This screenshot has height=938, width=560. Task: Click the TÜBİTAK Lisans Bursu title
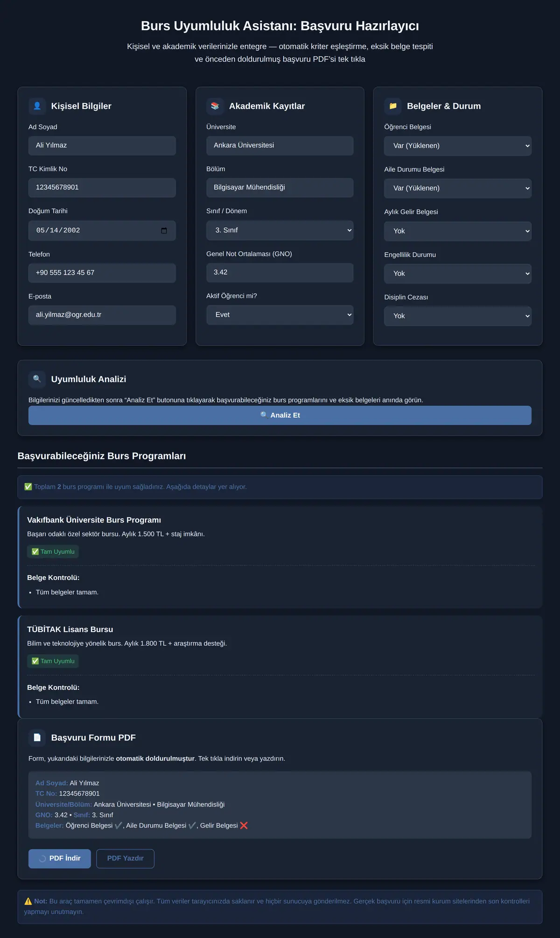[x=70, y=629]
